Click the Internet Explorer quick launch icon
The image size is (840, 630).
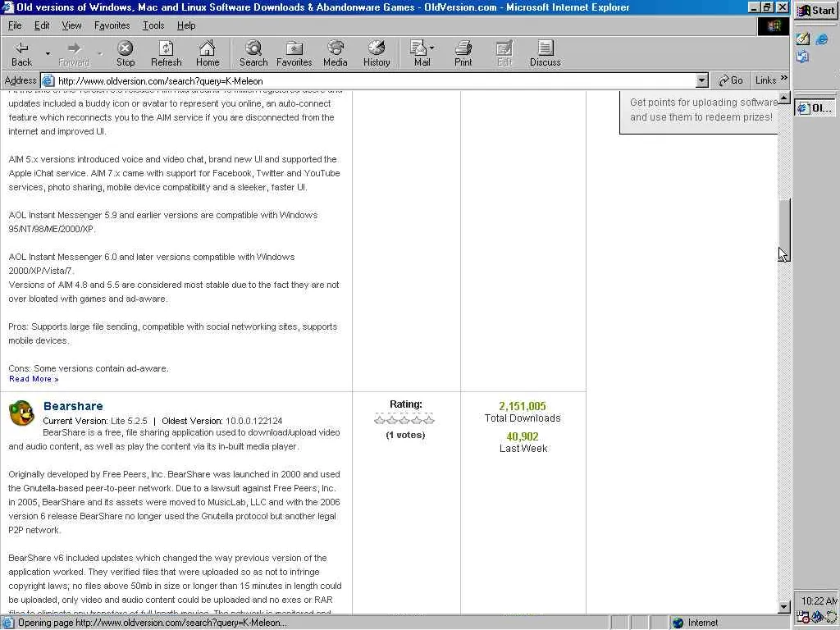tap(822, 39)
